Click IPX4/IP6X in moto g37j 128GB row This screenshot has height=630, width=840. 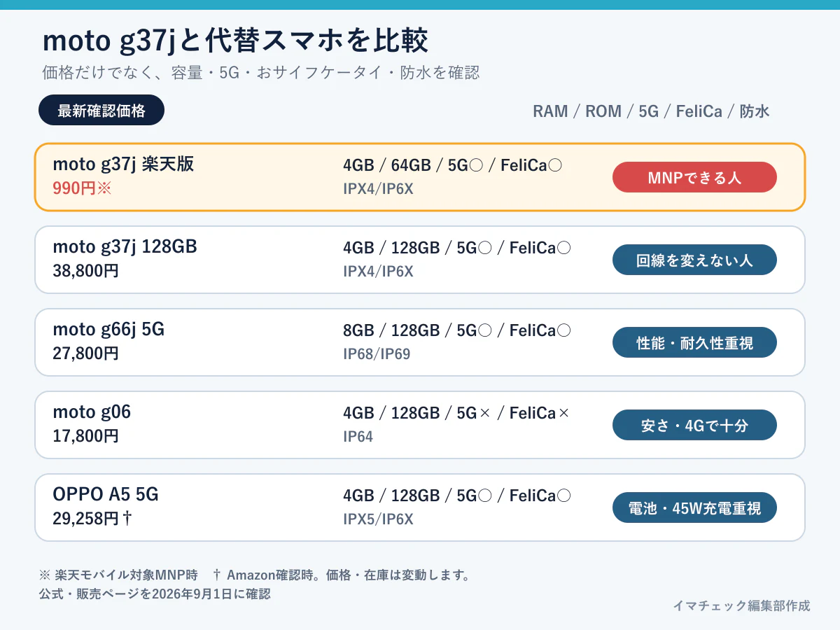tap(378, 272)
